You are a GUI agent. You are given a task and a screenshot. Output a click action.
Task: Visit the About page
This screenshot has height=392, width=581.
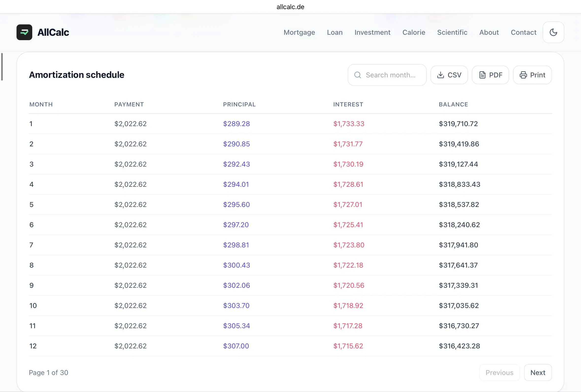coord(489,32)
